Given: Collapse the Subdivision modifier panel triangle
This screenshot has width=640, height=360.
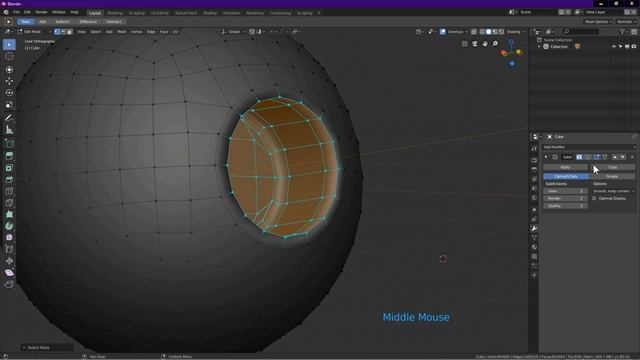Looking at the screenshot, I should click(546, 157).
